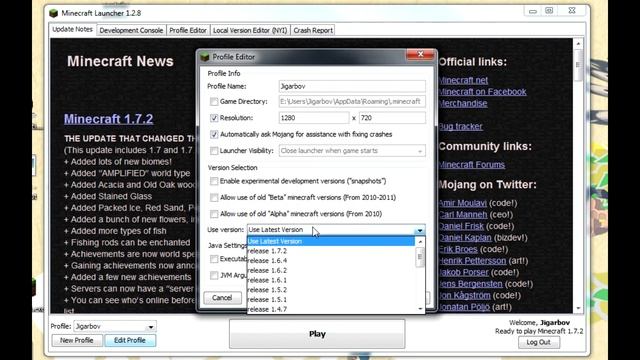Viewport: 640px width, 360px height.
Task: Maximize the Minecraft Launcher window
Action: click(549, 11)
